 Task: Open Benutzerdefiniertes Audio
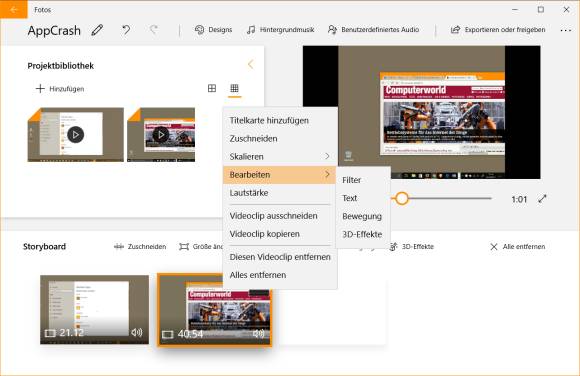(374, 30)
